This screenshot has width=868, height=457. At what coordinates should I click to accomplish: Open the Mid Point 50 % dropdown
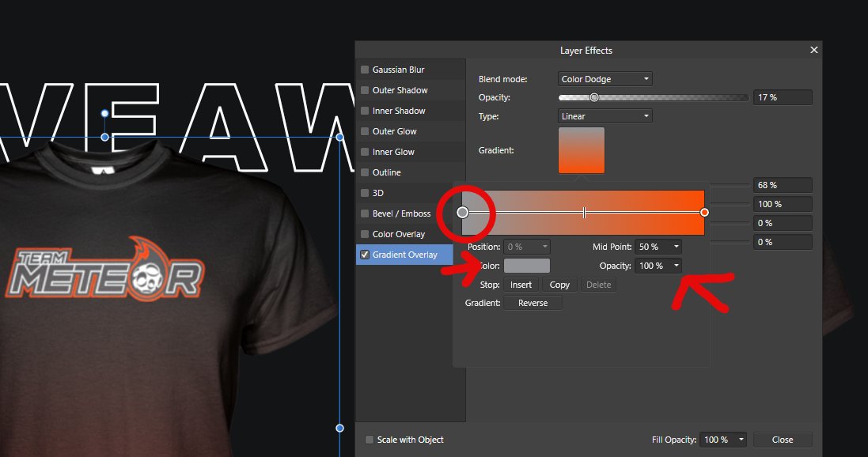(x=658, y=247)
